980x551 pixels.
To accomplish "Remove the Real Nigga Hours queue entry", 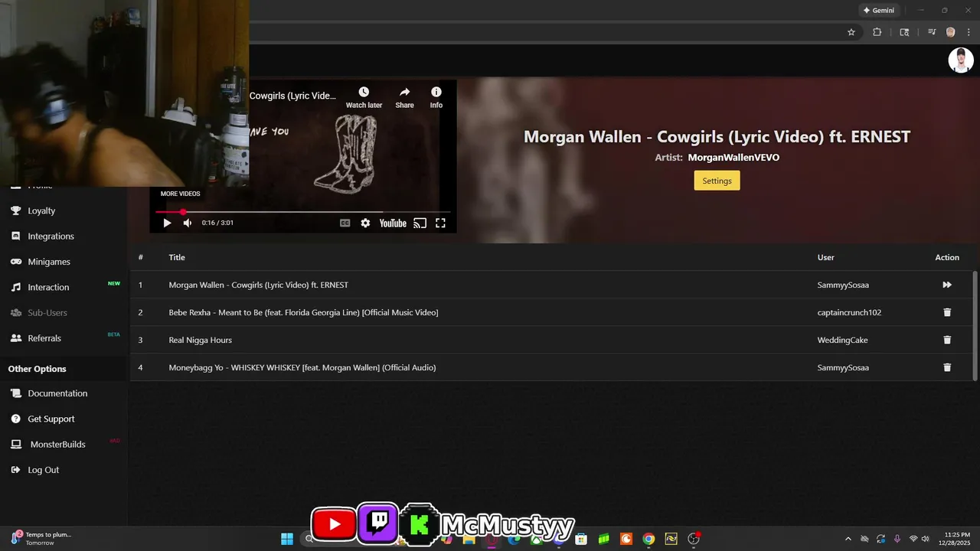I will coord(947,340).
